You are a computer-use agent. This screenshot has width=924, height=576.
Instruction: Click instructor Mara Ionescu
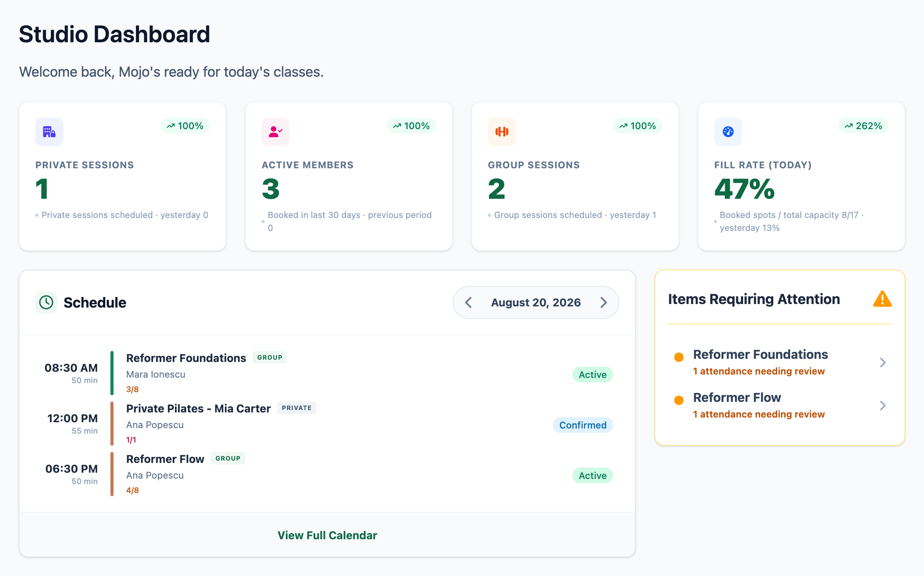156,374
